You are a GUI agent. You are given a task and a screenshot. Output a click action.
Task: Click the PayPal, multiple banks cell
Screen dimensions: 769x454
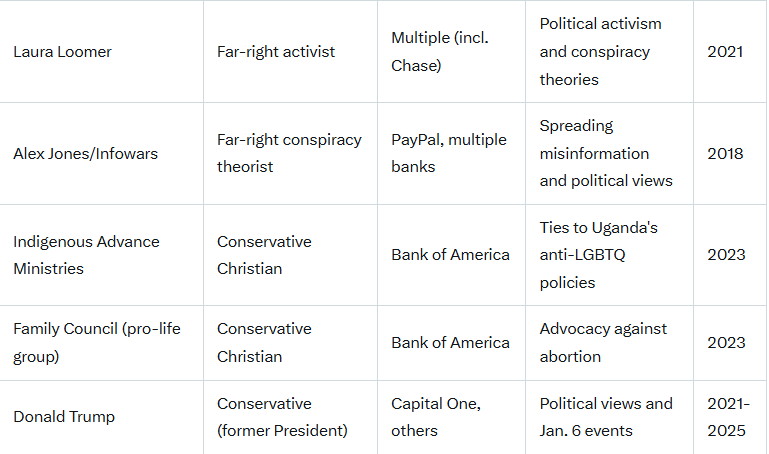[x=449, y=153]
